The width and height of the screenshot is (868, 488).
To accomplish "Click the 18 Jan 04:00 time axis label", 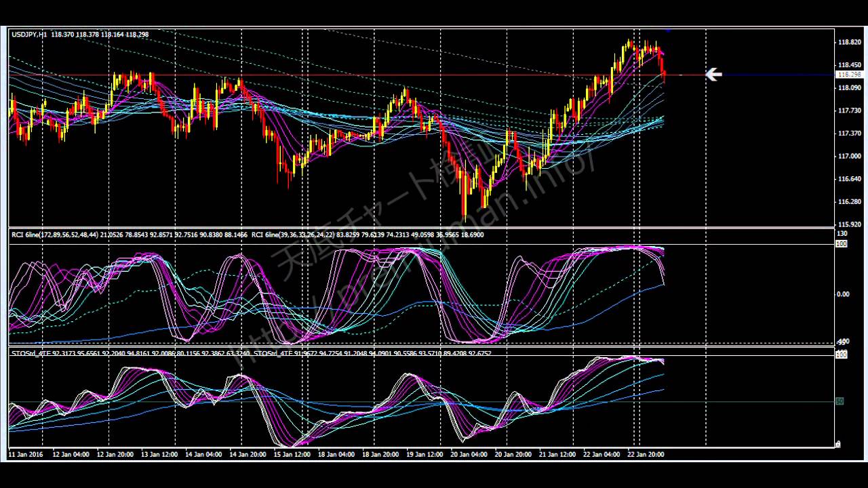I will pos(336,455).
